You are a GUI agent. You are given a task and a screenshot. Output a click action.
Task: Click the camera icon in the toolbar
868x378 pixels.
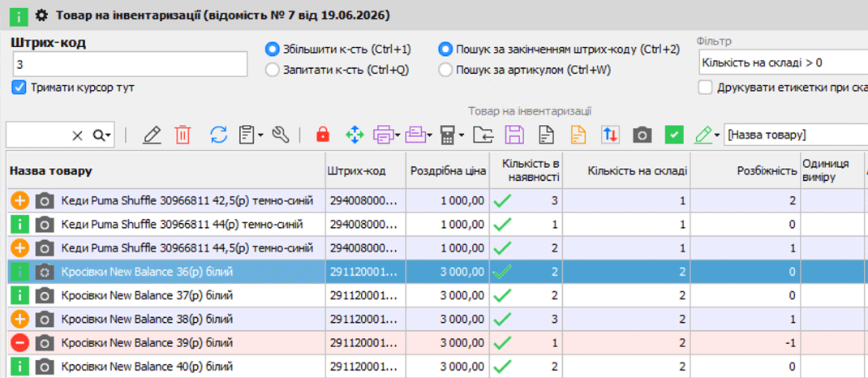[642, 135]
